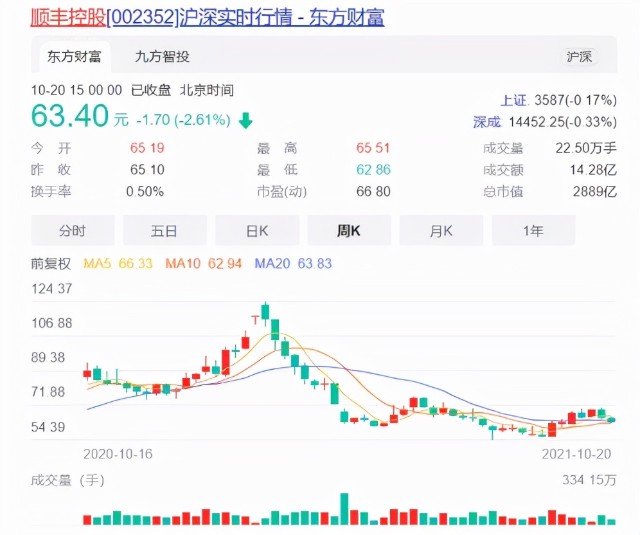Click the 54.39 price axis label
This screenshot has height=535, width=640.
(x=48, y=427)
